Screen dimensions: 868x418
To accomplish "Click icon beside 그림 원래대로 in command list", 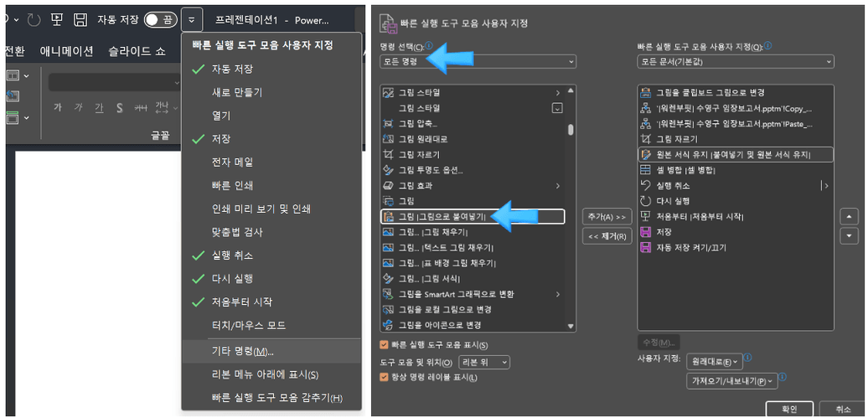I will [x=388, y=139].
